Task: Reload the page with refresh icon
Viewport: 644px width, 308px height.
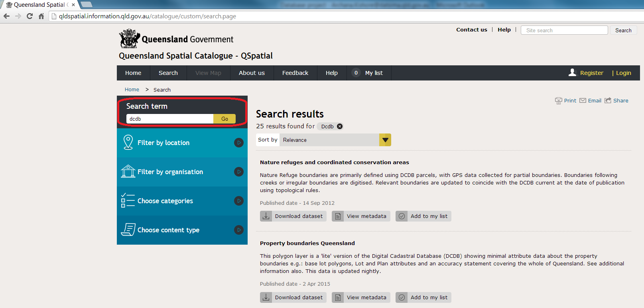Action: [x=30, y=16]
